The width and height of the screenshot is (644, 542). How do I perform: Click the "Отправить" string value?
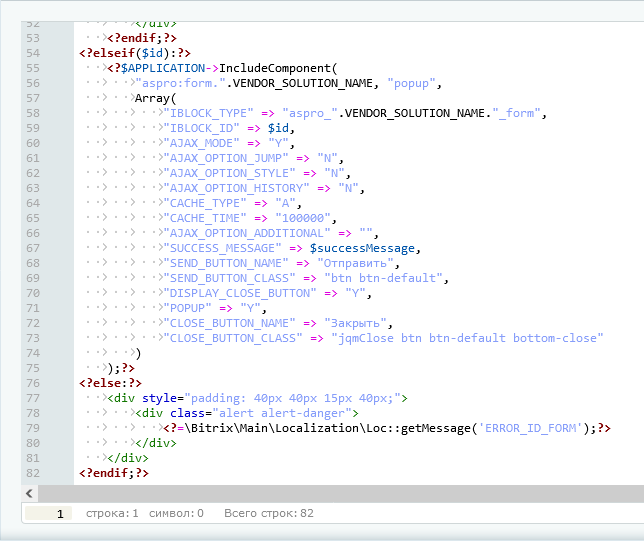355,263
